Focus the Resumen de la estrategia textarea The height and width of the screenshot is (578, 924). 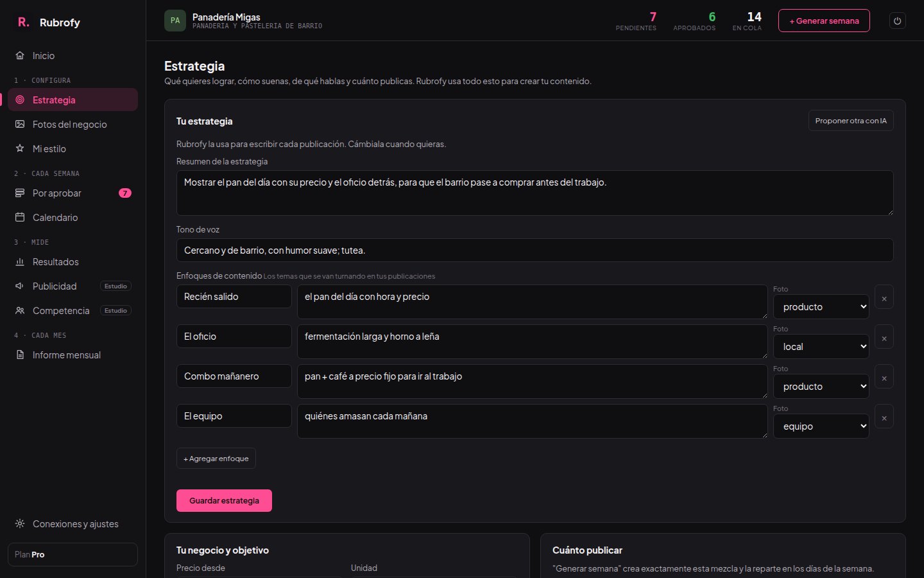point(535,193)
